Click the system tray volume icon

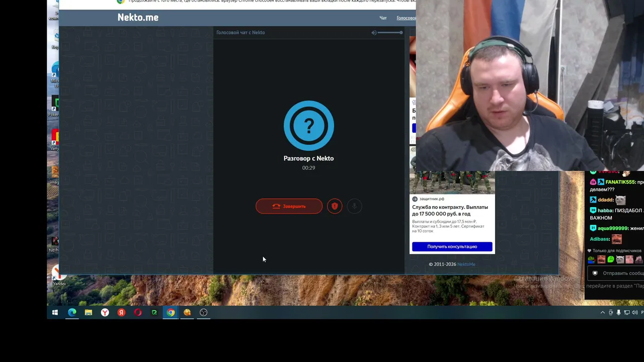pyautogui.click(x=634, y=313)
